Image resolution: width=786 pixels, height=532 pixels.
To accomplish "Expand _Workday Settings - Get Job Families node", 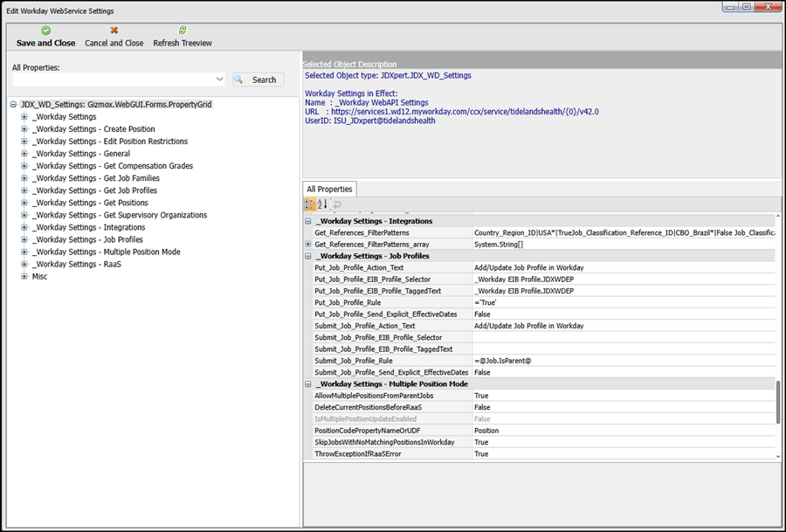I will tap(24, 178).
